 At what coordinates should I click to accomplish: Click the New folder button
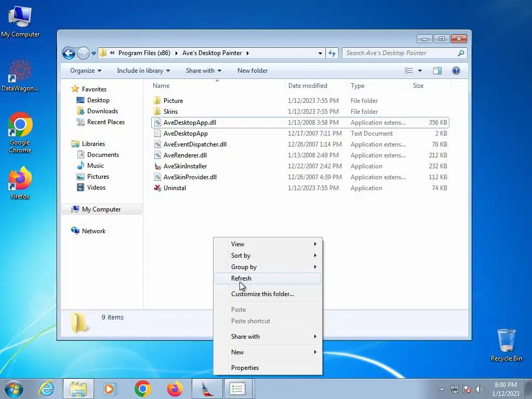[252, 71]
